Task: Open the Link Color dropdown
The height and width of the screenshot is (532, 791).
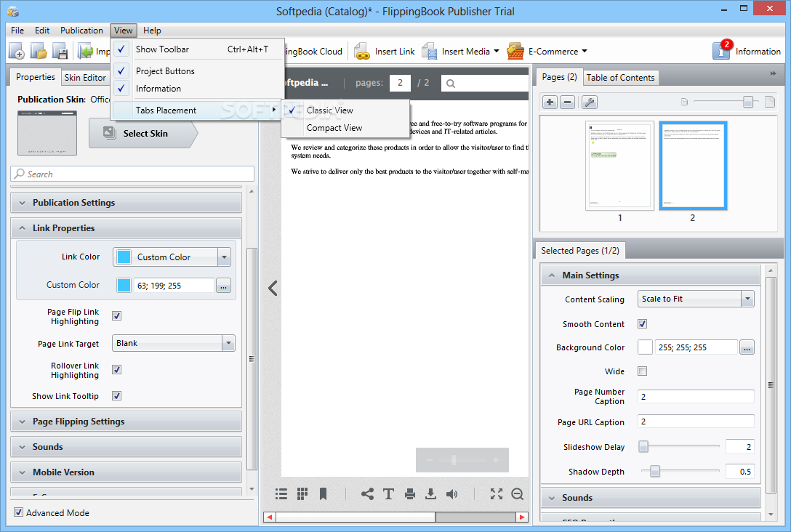Action: point(225,257)
